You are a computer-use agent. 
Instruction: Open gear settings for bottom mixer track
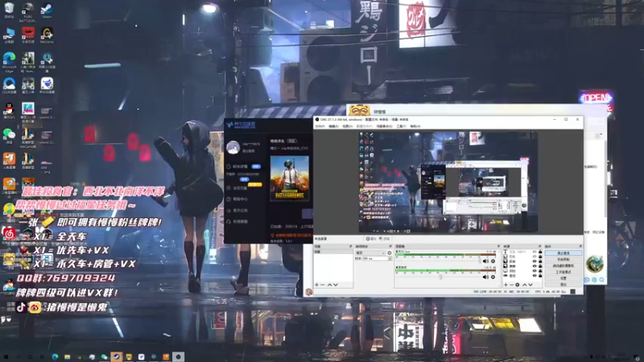[493, 277]
